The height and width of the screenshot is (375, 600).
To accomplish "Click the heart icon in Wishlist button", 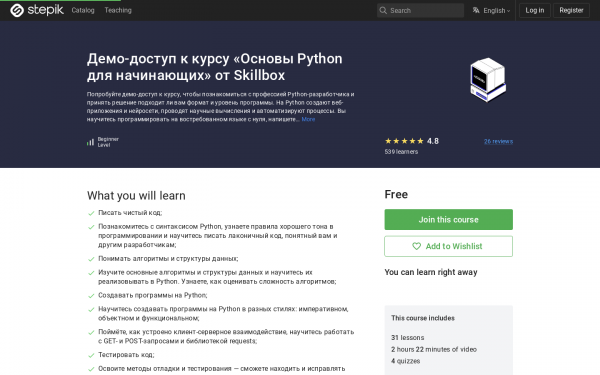I will pyautogui.click(x=416, y=246).
